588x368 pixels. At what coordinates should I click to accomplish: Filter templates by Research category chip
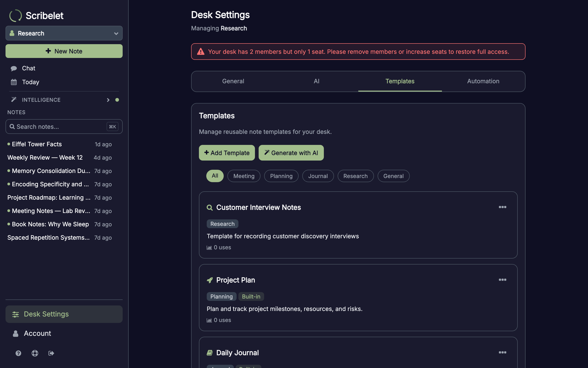coord(356,176)
